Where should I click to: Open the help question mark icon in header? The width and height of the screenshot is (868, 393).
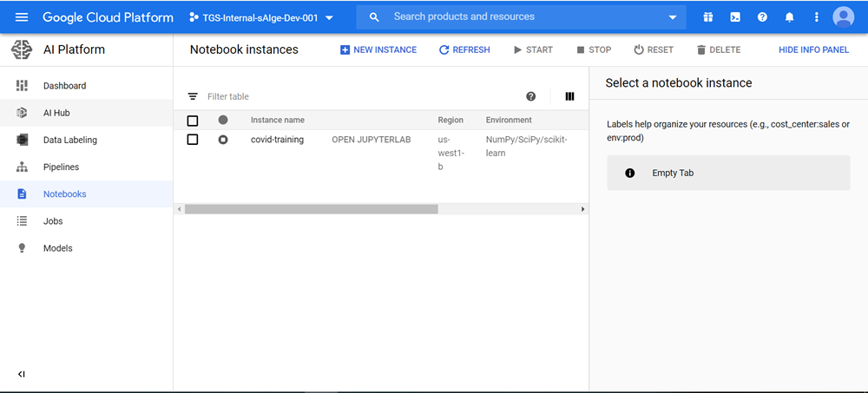pyautogui.click(x=762, y=17)
